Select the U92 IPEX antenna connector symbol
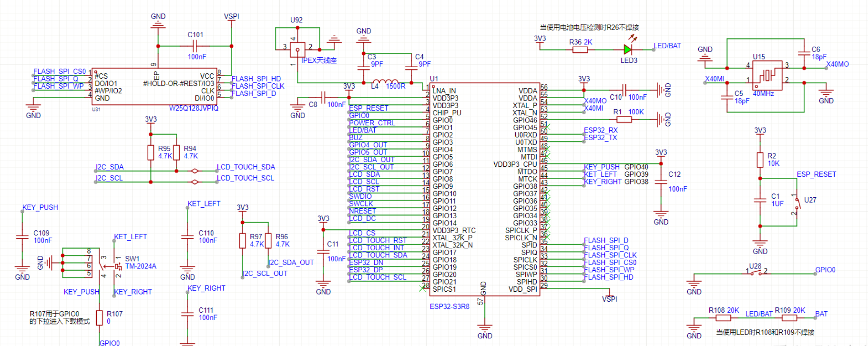This screenshot has height=346, width=868. pyautogui.click(x=297, y=49)
